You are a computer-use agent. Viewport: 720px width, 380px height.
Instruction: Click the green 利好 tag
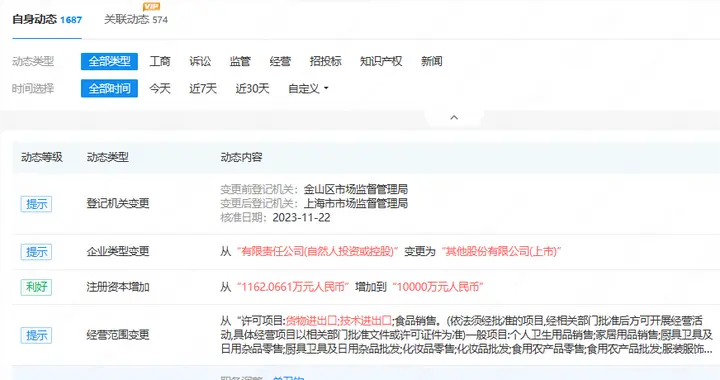(x=36, y=287)
